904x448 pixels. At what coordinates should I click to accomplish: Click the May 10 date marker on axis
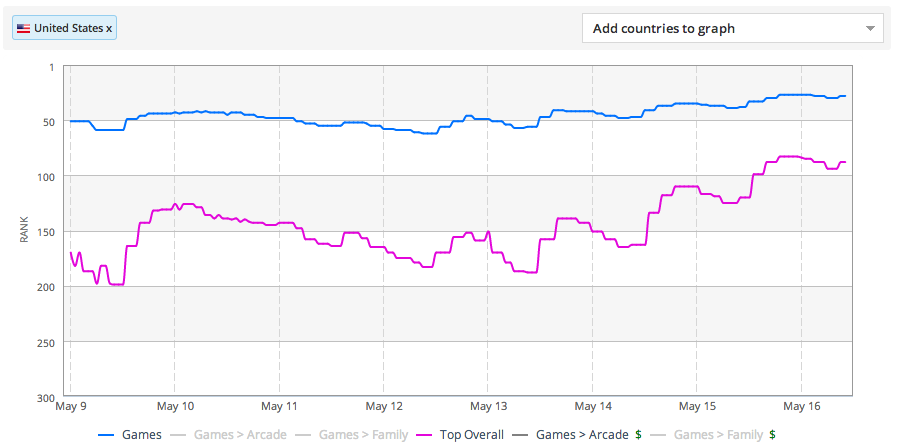tap(175, 406)
